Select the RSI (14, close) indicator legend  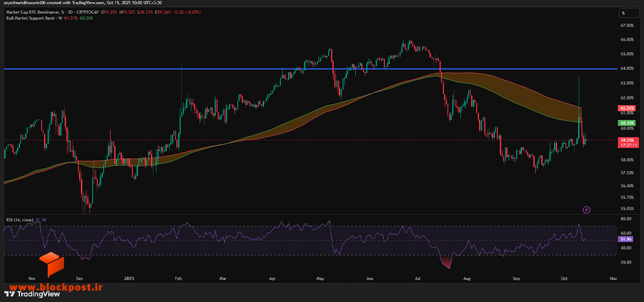tap(19, 220)
